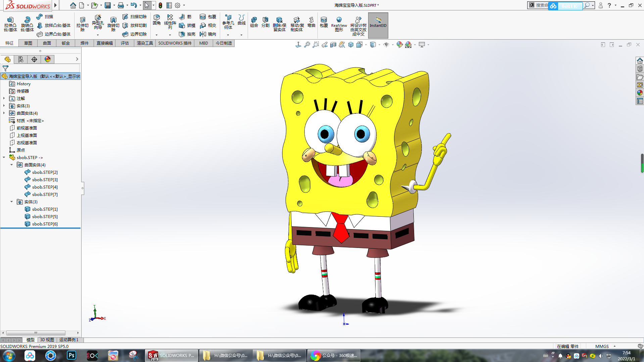Switch to the 曲面 surfaces tab
644x362 pixels.
[47, 43]
